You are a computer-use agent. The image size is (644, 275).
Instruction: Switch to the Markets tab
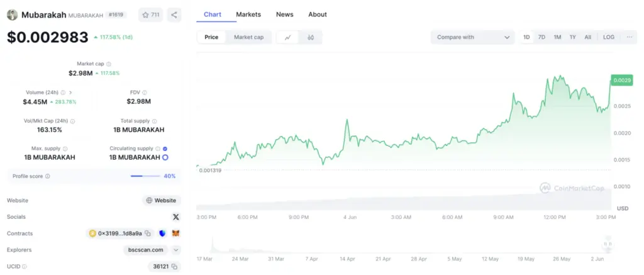click(248, 14)
